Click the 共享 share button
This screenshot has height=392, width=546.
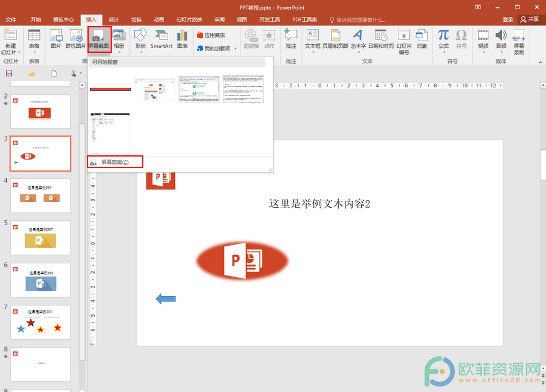point(530,19)
